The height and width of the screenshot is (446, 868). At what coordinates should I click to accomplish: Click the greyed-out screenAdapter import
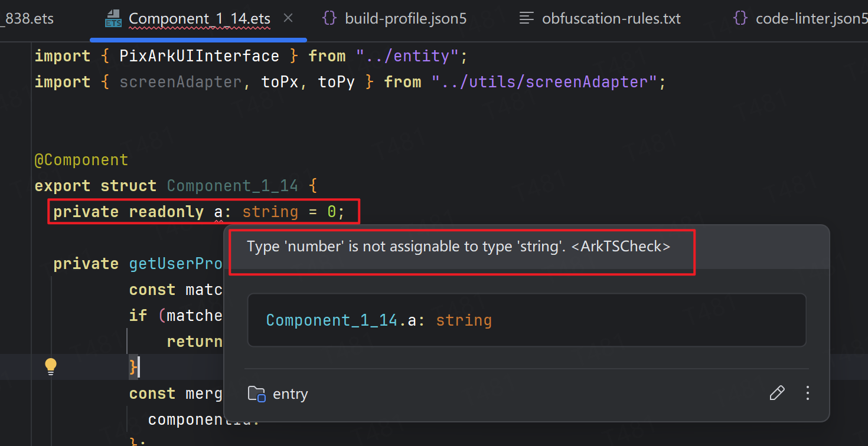click(x=180, y=82)
